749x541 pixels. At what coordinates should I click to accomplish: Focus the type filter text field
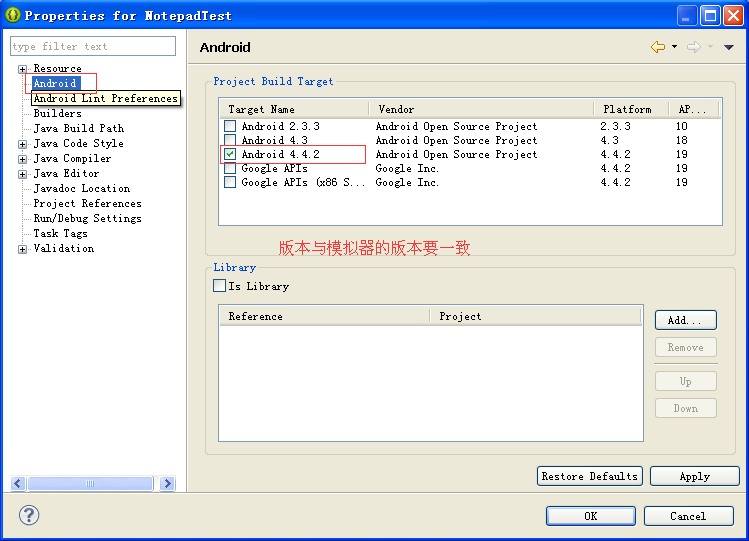[93, 46]
